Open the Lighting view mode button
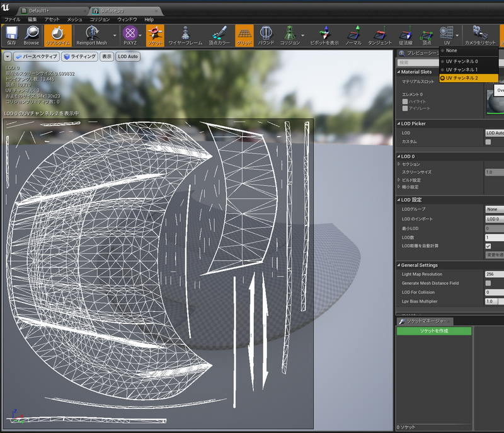Screen dimensions: 504x433 click(80, 57)
